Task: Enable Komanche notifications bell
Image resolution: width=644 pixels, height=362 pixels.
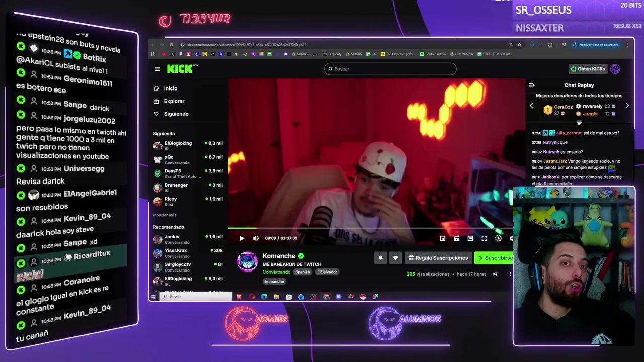Action: [x=380, y=258]
